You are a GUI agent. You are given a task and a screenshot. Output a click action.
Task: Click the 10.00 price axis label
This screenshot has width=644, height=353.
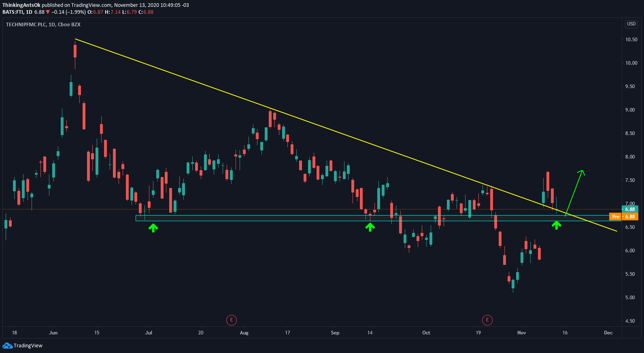point(631,63)
